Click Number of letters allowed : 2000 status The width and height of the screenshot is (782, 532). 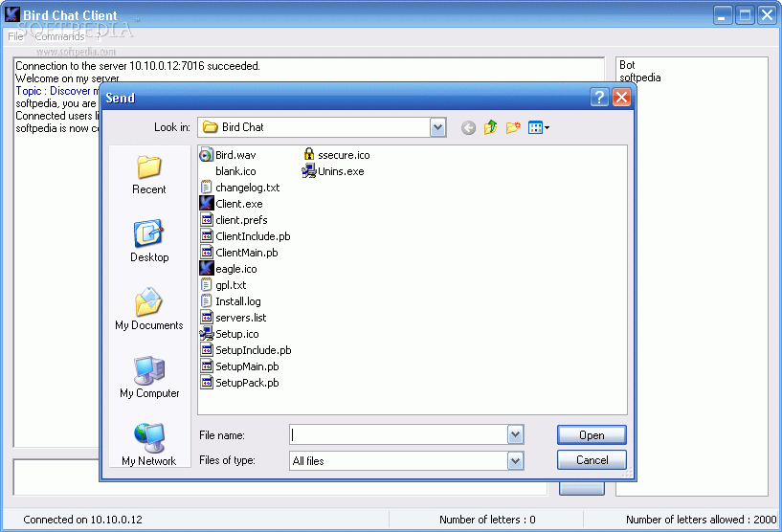pyautogui.click(x=702, y=520)
